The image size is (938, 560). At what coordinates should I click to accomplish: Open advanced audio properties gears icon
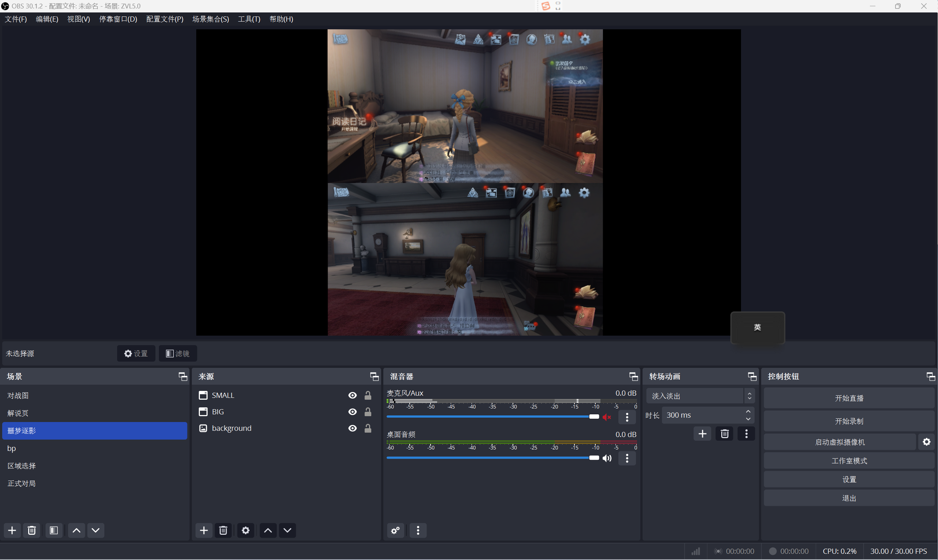395,530
